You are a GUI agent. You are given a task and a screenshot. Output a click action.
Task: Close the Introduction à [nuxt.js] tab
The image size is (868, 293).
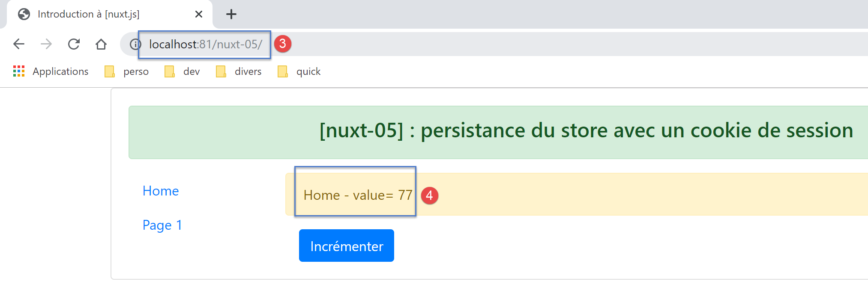(x=198, y=14)
